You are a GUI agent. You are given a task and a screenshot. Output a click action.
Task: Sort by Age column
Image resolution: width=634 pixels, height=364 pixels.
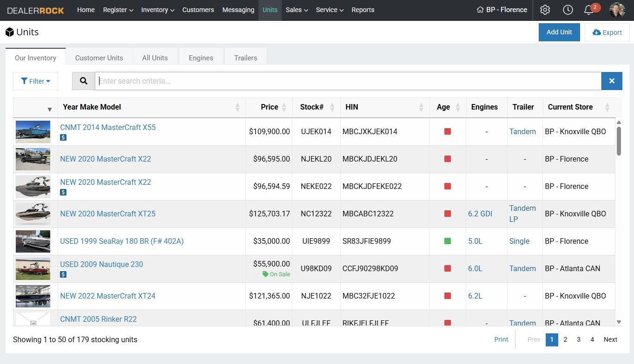[448, 107]
